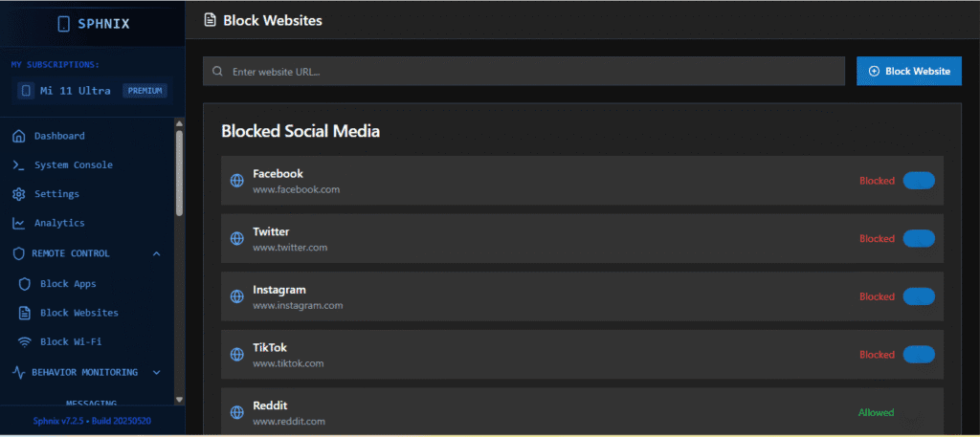Screen dimensions: 980x437
Task: Click the globe icon next to Facebook
Action: coord(237,181)
